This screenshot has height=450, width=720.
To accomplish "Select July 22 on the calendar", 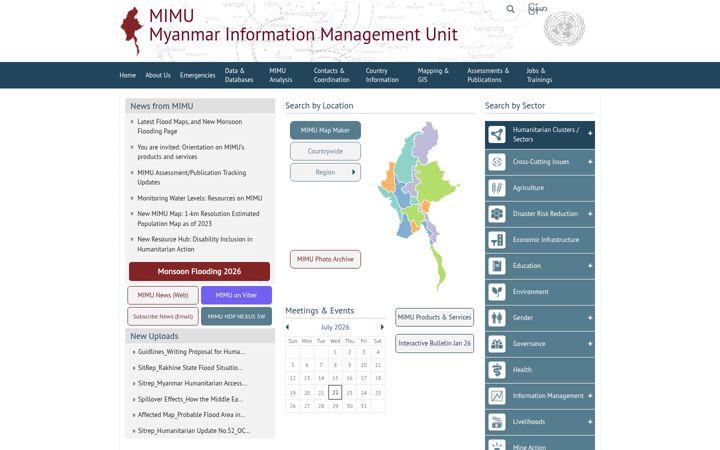I will pos(335,393).
